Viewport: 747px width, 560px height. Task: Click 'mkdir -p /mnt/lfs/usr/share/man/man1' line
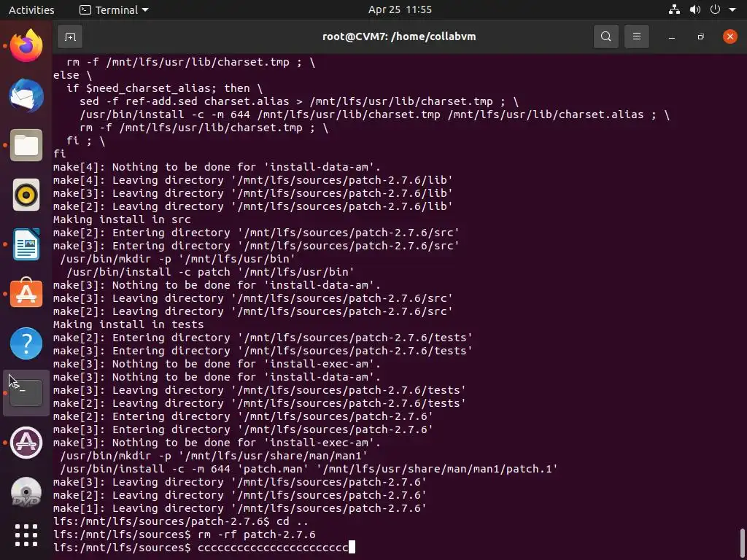(x=214, y=456)
